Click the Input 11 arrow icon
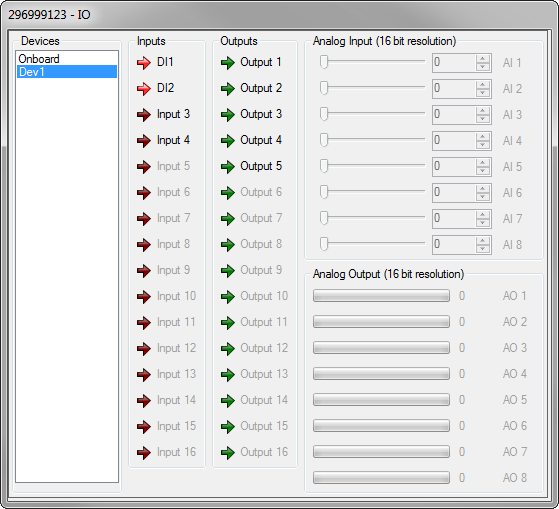The width and height of the screenshot is (559, 509). [x=144, y=323]
